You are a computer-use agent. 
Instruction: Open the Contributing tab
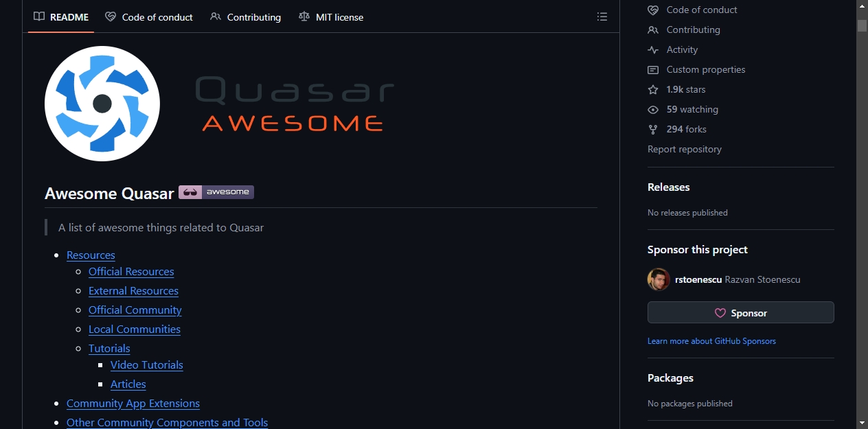click(246, 17)
